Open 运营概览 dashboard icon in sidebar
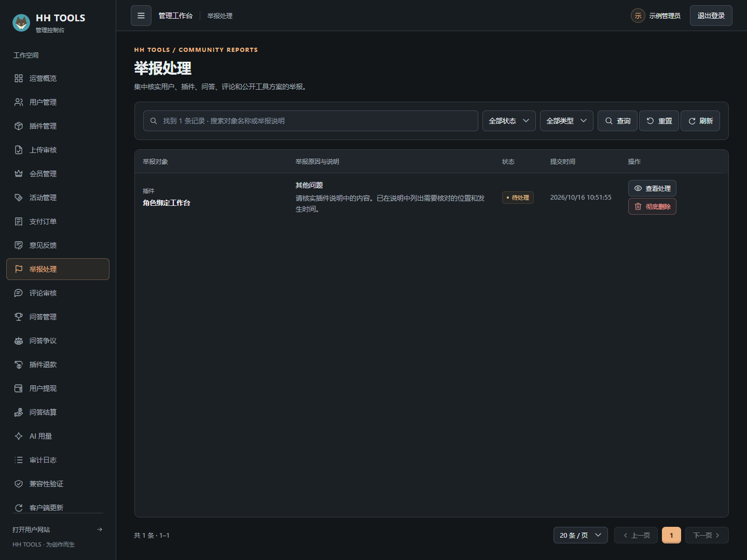 pos(19,78)
